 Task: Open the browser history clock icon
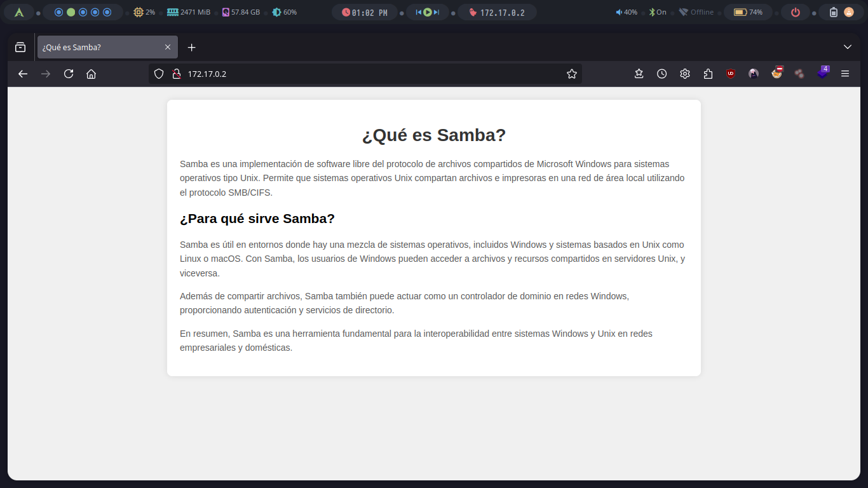pyautogui.click(x=661, y=74)
